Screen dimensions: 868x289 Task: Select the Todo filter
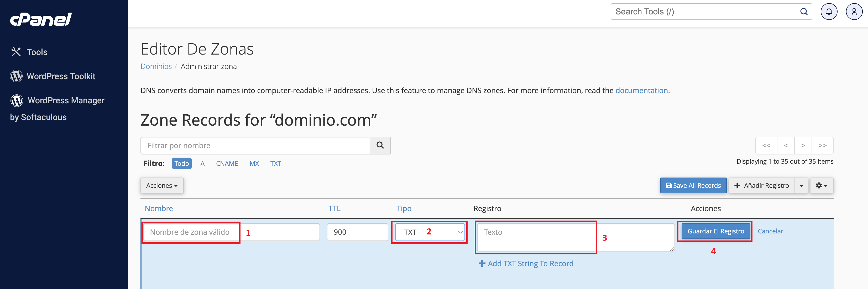click(x=182, y=163)
